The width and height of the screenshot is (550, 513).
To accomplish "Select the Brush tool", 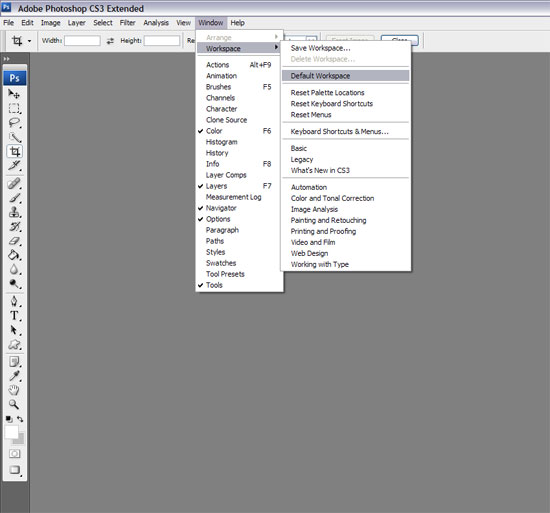I will click(14, 198).
